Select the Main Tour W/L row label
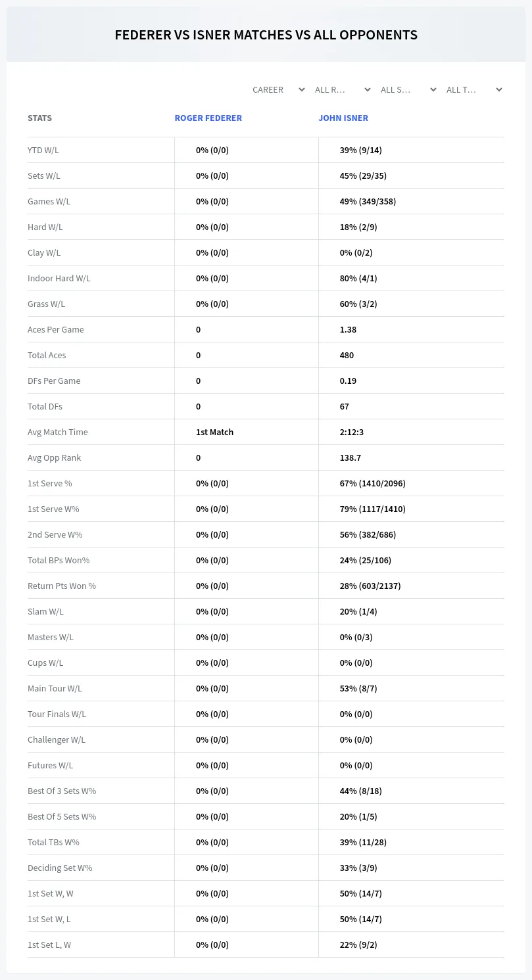The height and width of the screenshot is (980, 532). click(55, 688)
